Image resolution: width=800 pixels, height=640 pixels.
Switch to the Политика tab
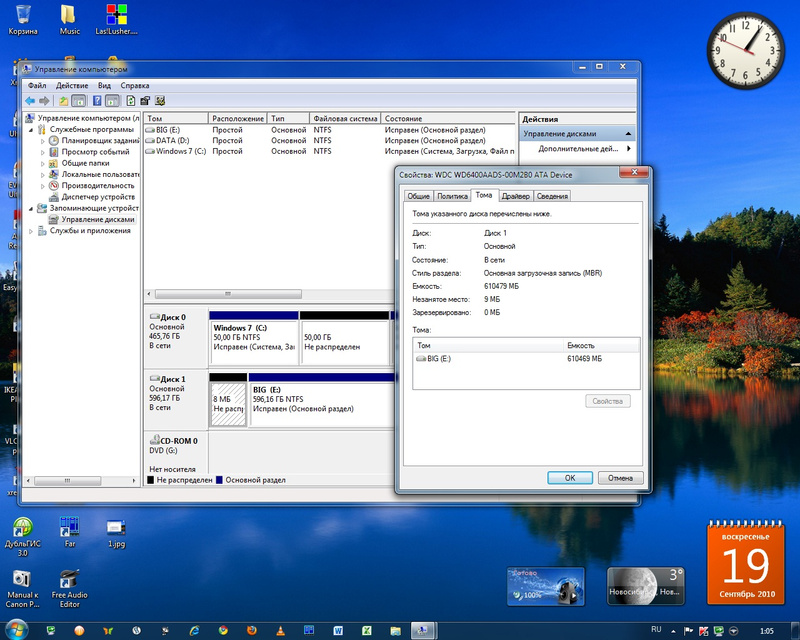pyautogui.click(x=452, y=196)
